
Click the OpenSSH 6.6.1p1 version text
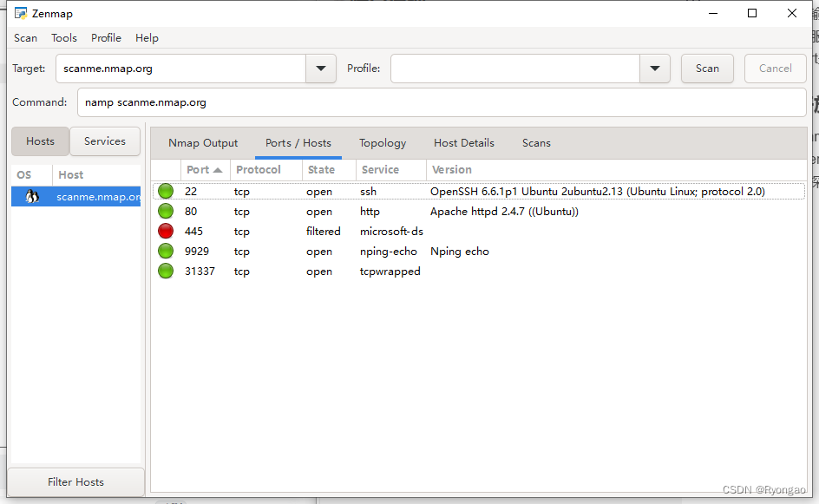coord(598,192)
